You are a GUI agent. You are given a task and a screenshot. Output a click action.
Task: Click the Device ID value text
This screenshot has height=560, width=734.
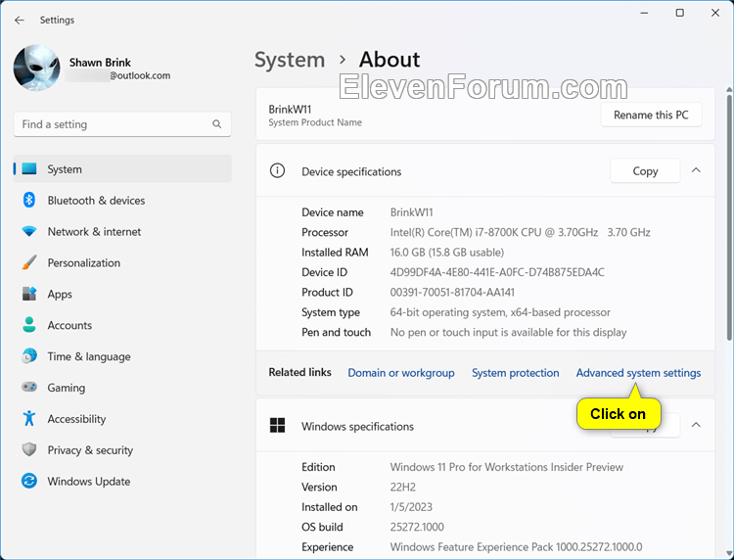coord(497,272)
